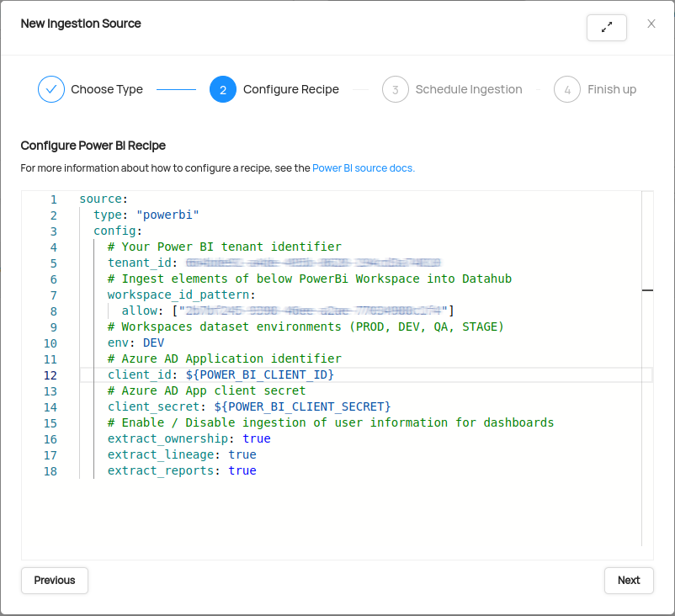Click the ${POWER_BI_CLIENT_SECRET} value

[303, 406]
